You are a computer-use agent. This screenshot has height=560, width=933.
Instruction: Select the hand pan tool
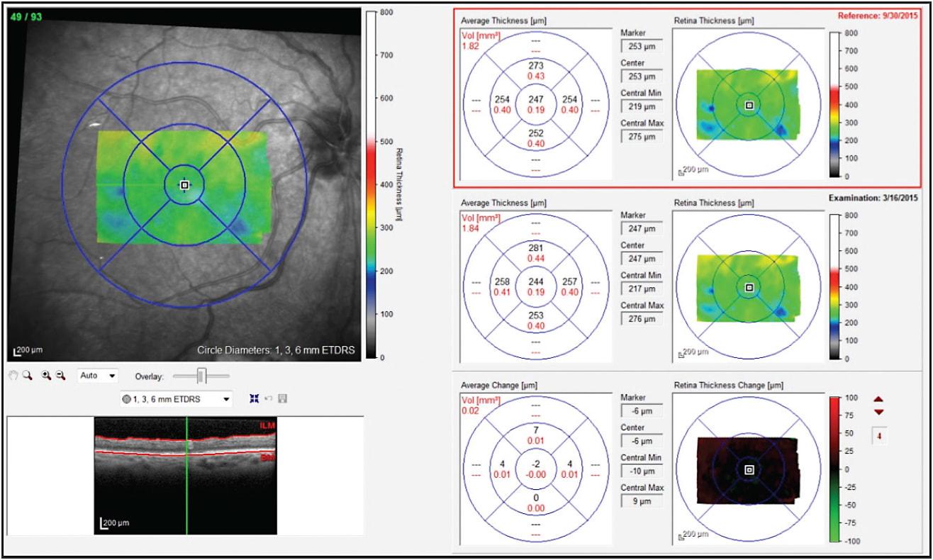pyautogui.click(x=13, y=376)
